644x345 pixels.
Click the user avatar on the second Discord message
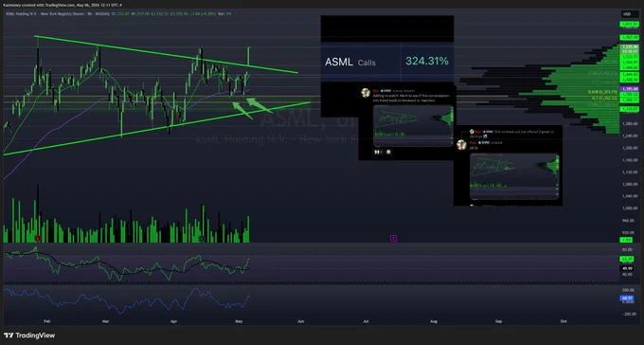coord(461,144)
